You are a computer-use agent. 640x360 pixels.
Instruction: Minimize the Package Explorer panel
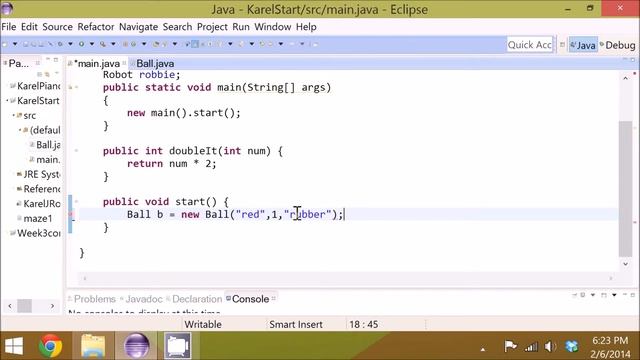click(48, 60)
